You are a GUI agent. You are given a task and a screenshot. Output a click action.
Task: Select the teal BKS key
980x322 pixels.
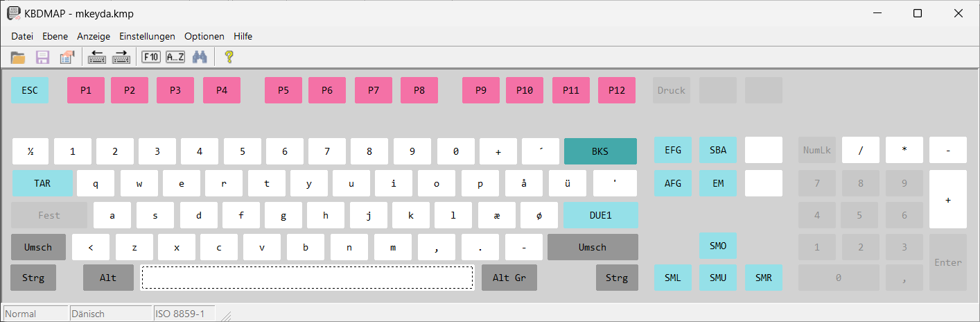click(600, 151)
